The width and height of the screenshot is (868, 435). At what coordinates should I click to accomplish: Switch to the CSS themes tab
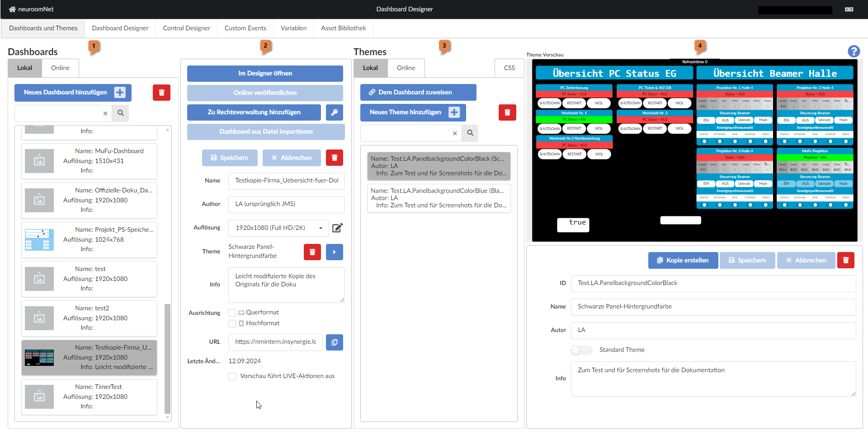(x=509, y=68)
